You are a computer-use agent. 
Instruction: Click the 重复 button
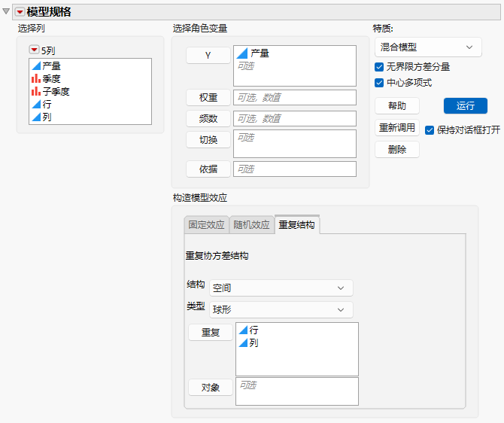[x=210, y=332]
